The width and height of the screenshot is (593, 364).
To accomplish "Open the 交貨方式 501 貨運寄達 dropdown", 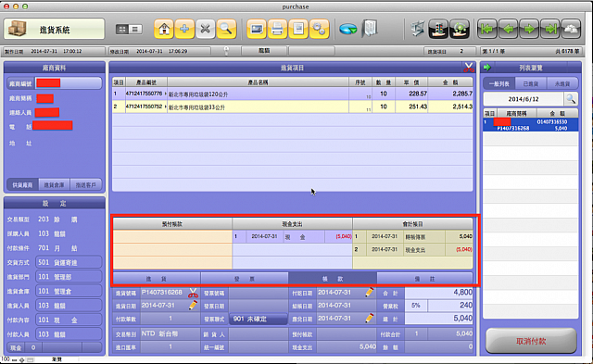I will point(69,262).
